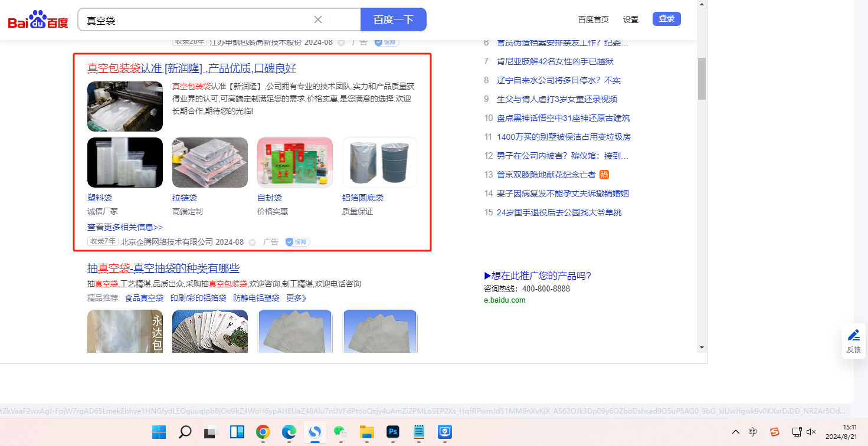Open the 抽真空袋-真空抽袋的种类有哪些 result

click(163, 268)
